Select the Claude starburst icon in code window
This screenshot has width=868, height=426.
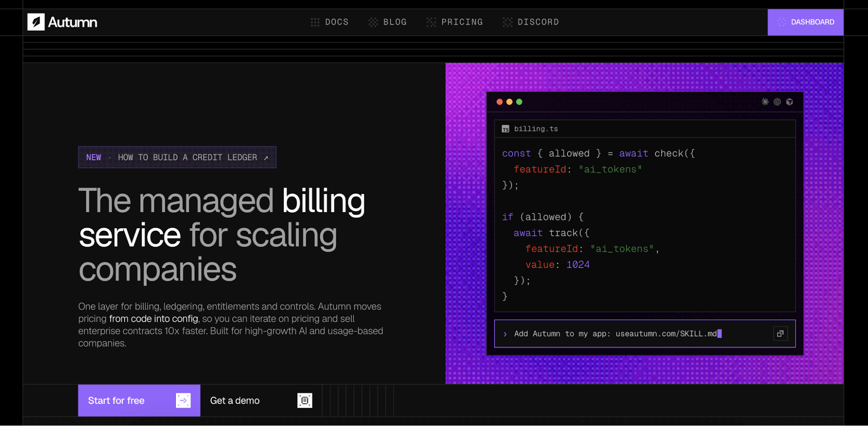pyautogui.click(x=765, y=102)
